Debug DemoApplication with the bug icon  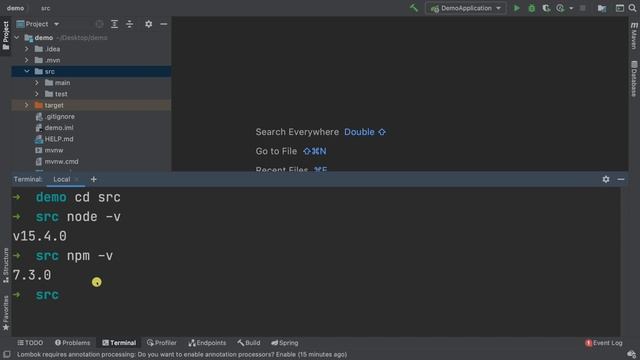[x=531, y=8]
